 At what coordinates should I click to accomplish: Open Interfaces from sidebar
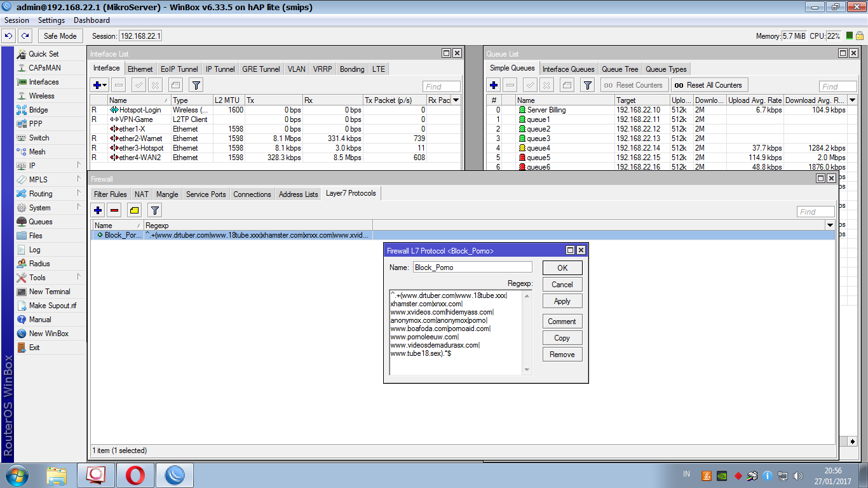(43, 82)
